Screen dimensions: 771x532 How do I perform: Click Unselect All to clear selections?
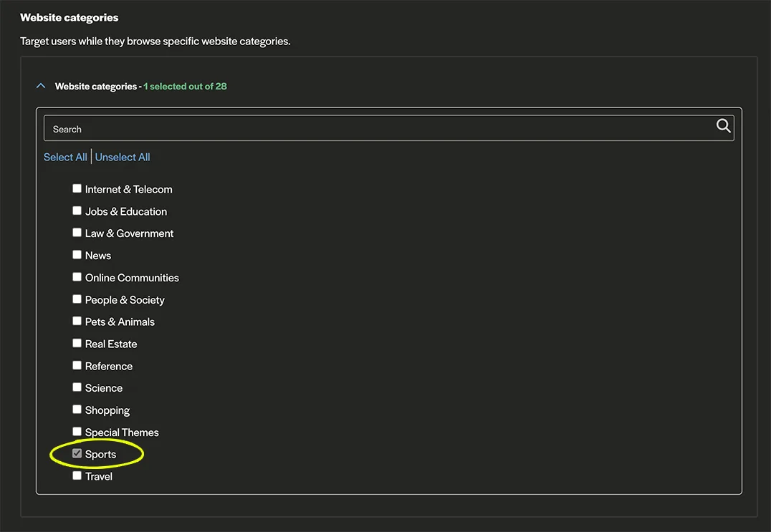coord(123,157)
